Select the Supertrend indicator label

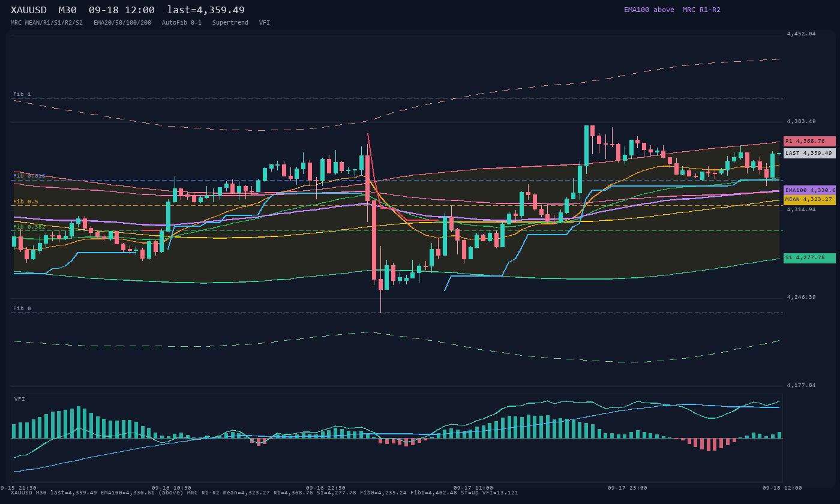(x=230, y=23)
